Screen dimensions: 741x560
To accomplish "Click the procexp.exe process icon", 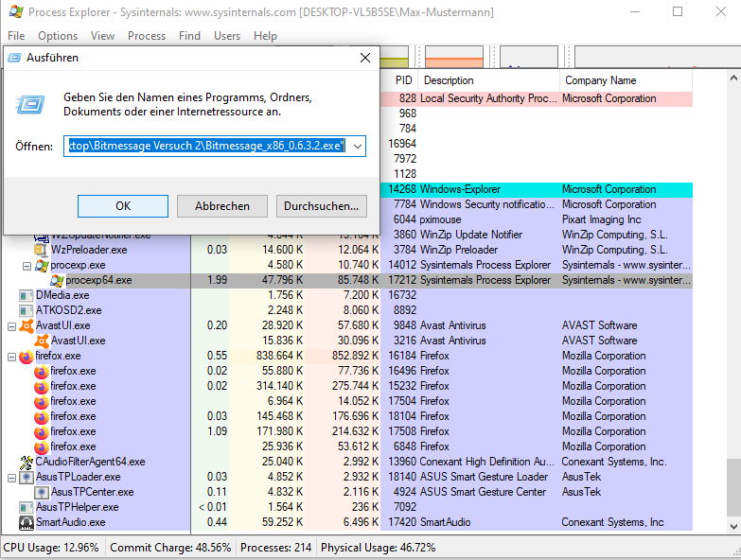I will pyautogui.click(x=42, y=266).
